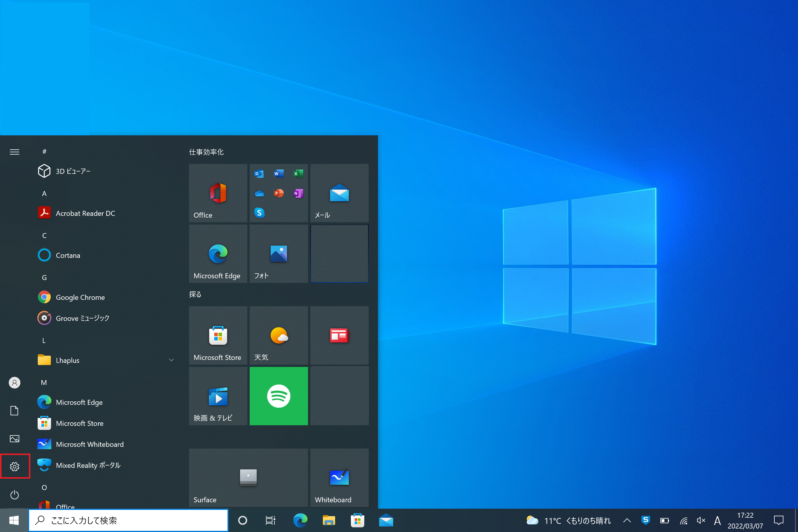Open the メール tile
The width and height of the screenshot is (798, 532).
339,193
